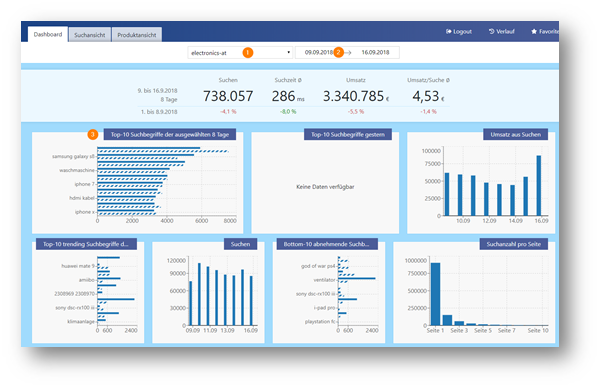Click dropdown arrow of shop selector
Screen dimensions: 601x389
click(x=288, y=53)
